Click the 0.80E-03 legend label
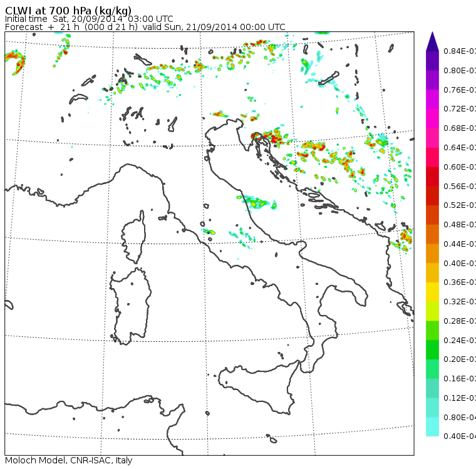The height and width of the screenshot is (469, 476). click(x=460, y=70)
